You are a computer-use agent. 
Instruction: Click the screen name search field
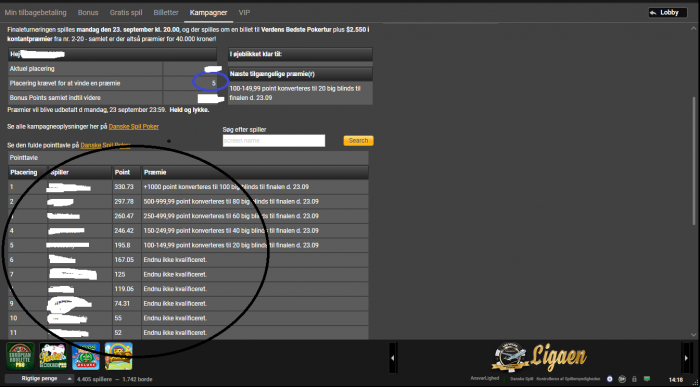coord(274,141)
